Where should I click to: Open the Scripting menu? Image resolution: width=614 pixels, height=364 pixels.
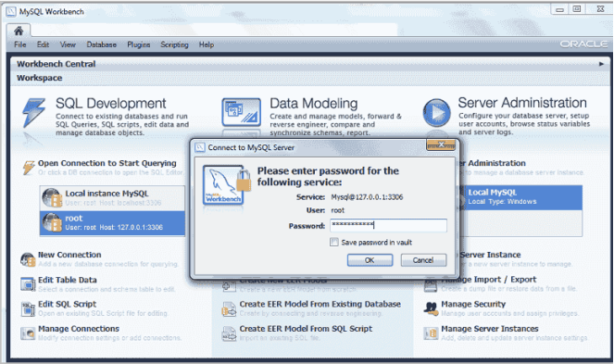tap(174, 44)
